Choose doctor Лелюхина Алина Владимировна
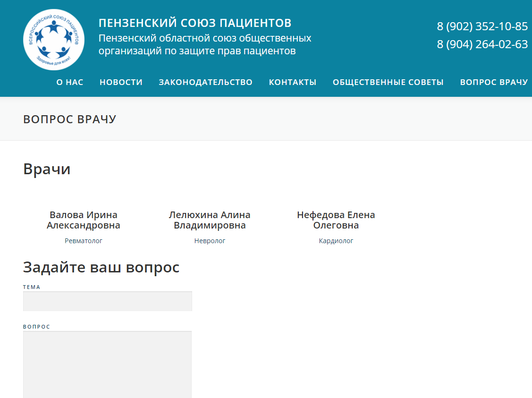 210,220
